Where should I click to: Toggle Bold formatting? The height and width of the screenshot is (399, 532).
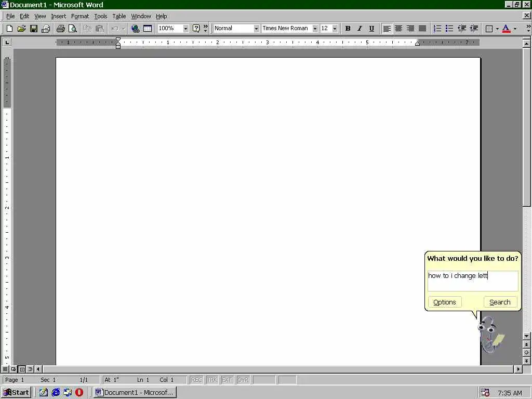[x=348, y=29]
